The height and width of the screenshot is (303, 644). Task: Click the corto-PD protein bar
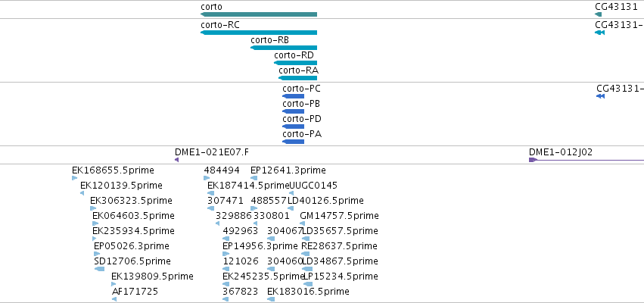[x=294, y=127]
